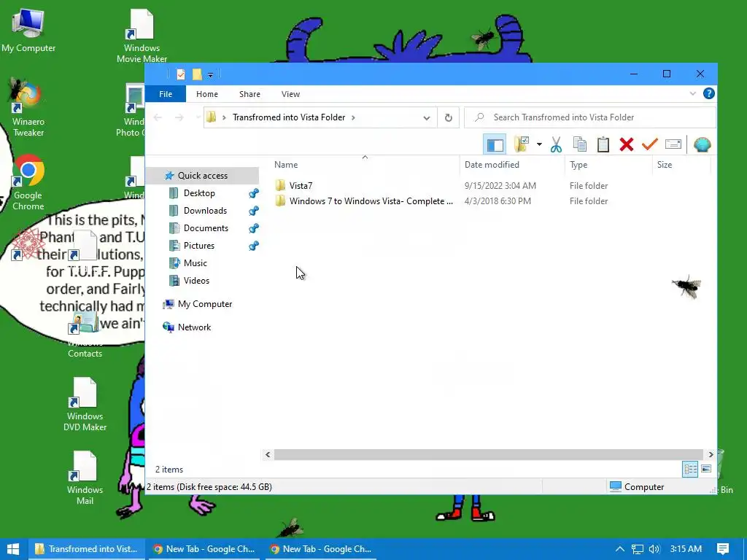Click the Cut scissors icon
747x560 pixels.
(x=556, y=144)
